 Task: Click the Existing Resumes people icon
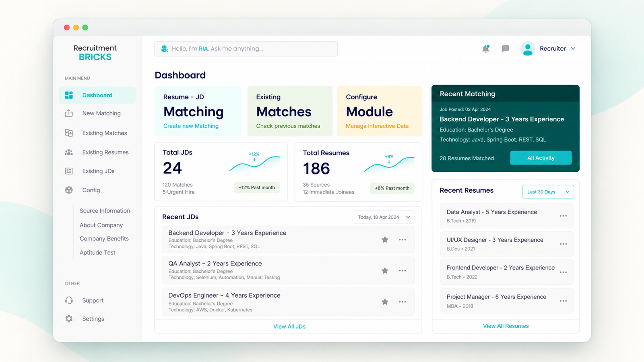(69, 152)
